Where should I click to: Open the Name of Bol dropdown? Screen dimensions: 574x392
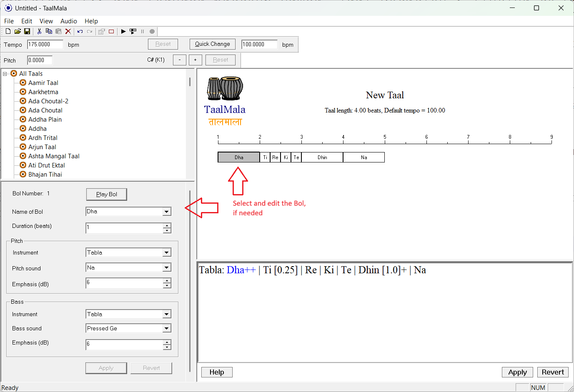click(x=167, y=212)
